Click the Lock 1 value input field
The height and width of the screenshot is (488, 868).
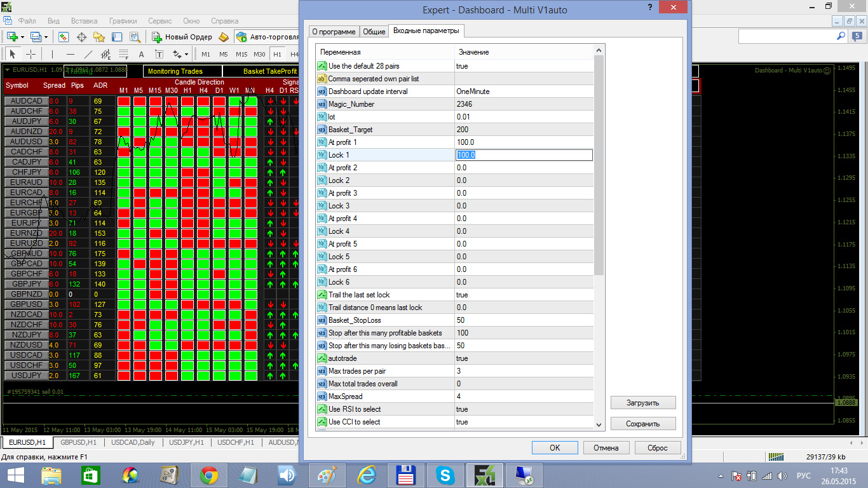(x=524, y=155)
